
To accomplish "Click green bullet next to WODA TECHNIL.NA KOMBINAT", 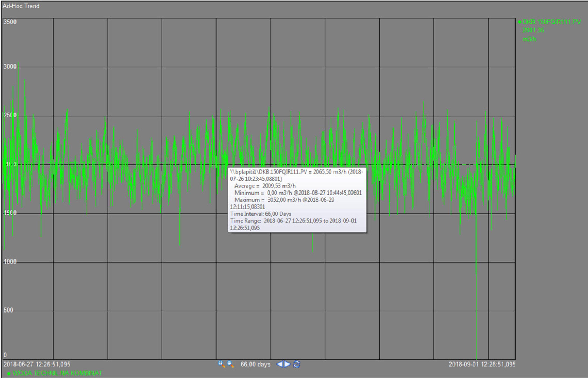I will (x=9, y=374).
